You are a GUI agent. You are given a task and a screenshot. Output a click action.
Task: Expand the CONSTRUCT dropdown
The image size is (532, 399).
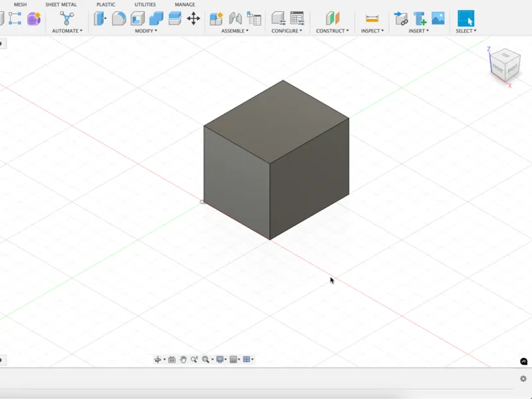click(x=332, y=31)
